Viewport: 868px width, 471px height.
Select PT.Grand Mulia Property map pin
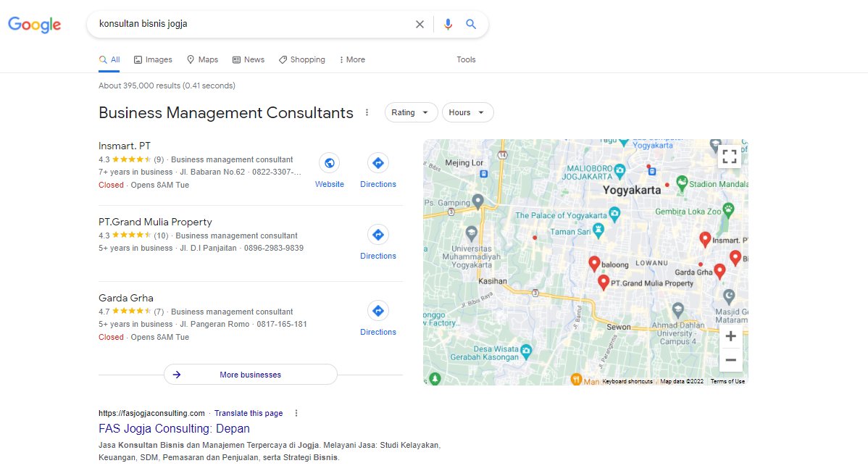(x=604, y=283)
